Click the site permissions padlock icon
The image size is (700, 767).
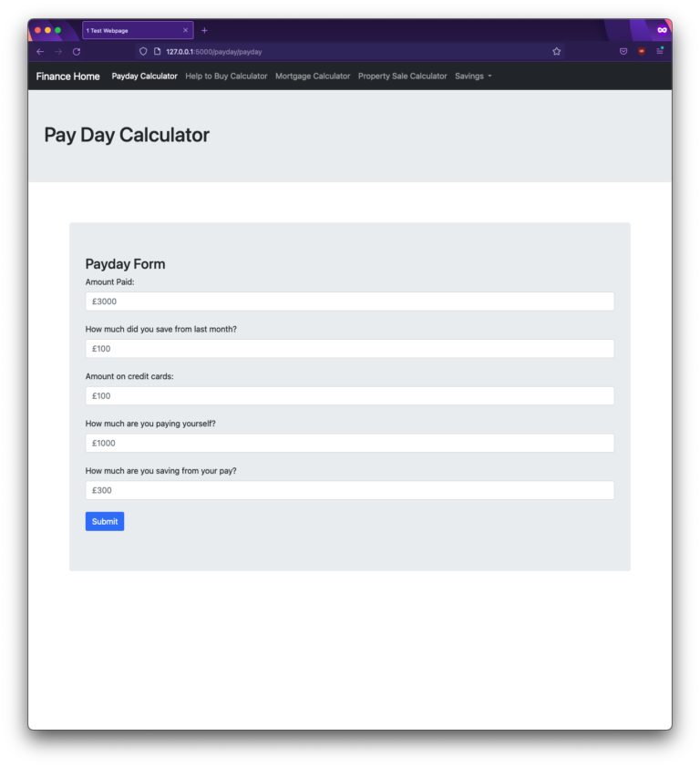(157, 52)
